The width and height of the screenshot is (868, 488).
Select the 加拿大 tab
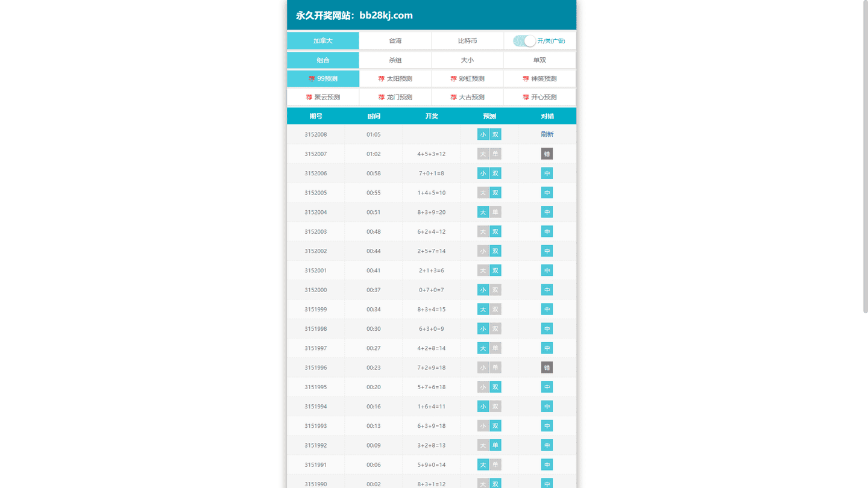click(323, 41)
